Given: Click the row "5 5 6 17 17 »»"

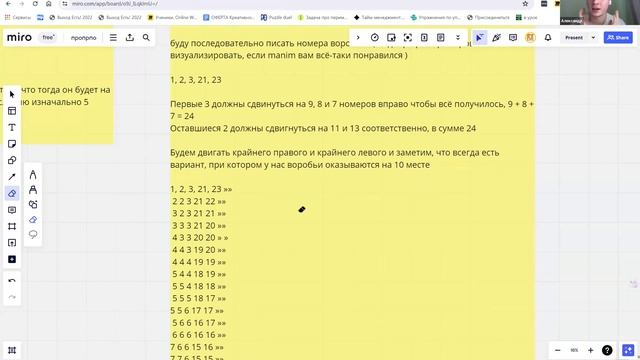Looking at the screenshot, I should pyautogui.click(x=197, y=311).
